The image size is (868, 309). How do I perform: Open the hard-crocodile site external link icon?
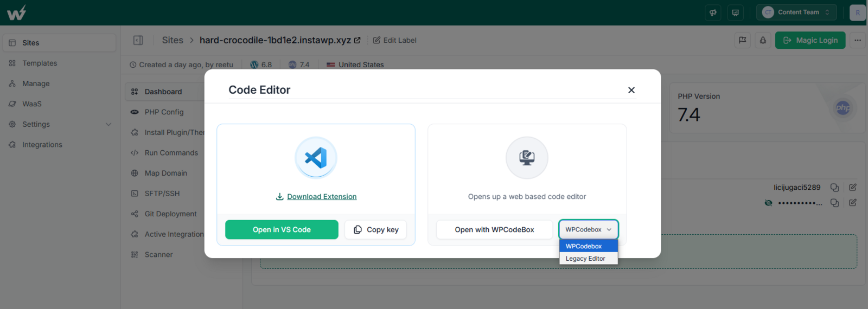pos(358,40)
